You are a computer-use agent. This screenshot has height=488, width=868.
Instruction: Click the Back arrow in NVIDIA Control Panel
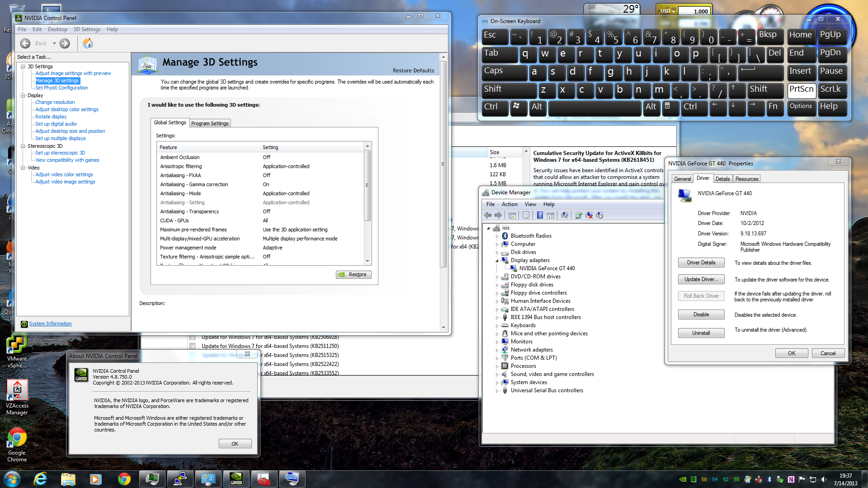tap(25, 43)
